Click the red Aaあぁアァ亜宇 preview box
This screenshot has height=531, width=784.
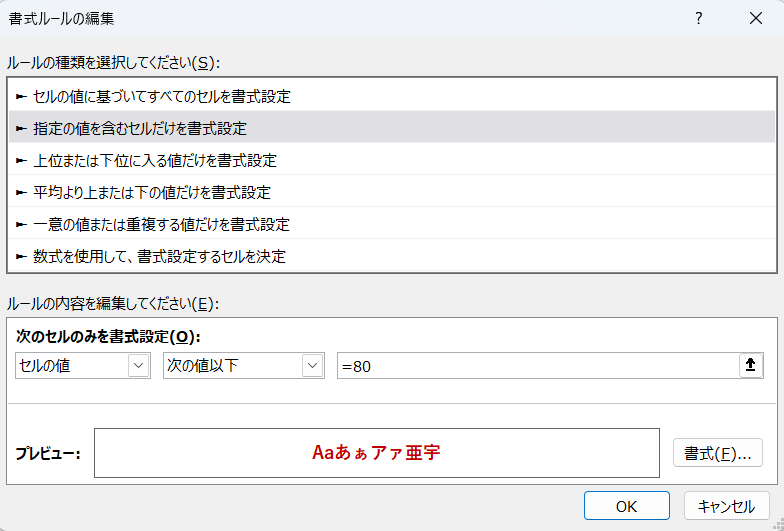tap(376, 453)
